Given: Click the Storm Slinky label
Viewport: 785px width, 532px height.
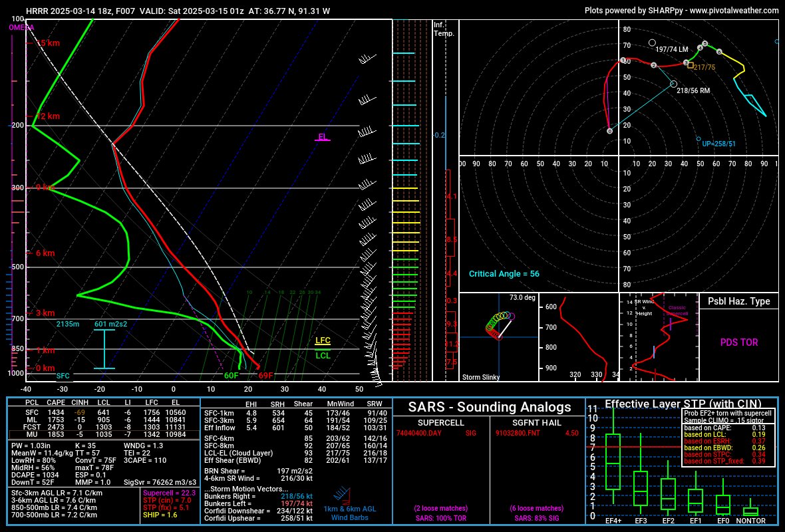Looking at the screenshot, I should [x=481, y=377].
